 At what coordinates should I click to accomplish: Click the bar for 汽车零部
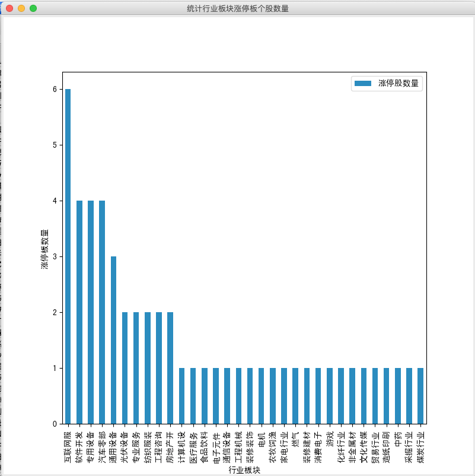[102, 312]
